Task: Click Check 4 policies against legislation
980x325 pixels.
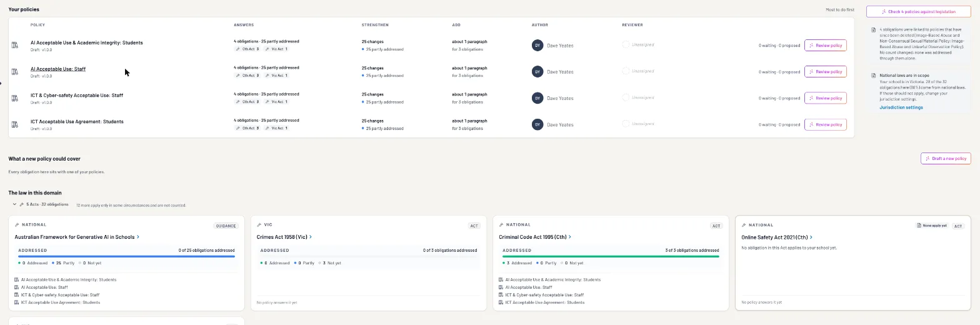Action: [918, 12]
